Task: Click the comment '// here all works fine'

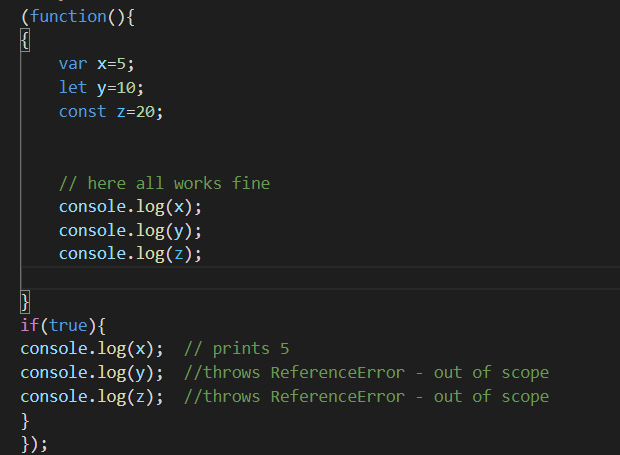Action: pos(164,184)
